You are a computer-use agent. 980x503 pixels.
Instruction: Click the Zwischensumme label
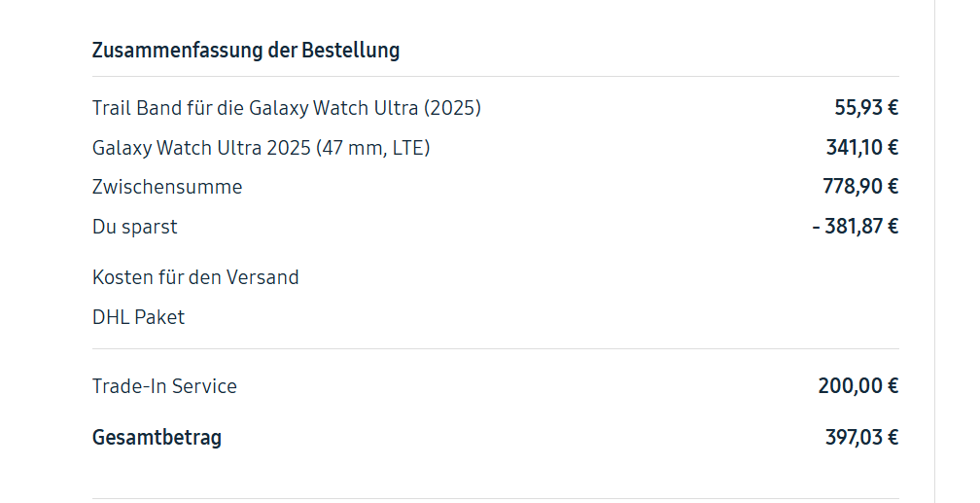click(x=167, y=187)
